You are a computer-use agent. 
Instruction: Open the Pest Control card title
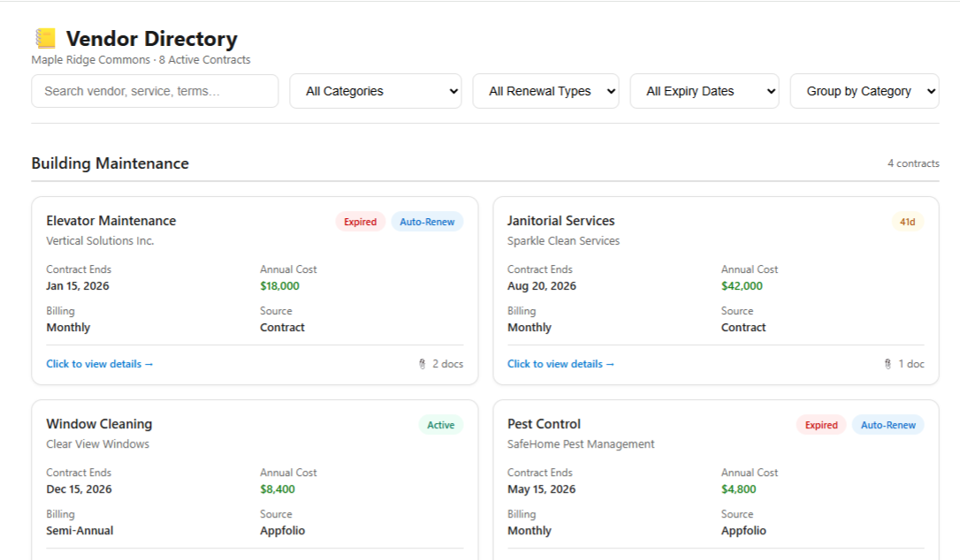click(x=544, y=424)
